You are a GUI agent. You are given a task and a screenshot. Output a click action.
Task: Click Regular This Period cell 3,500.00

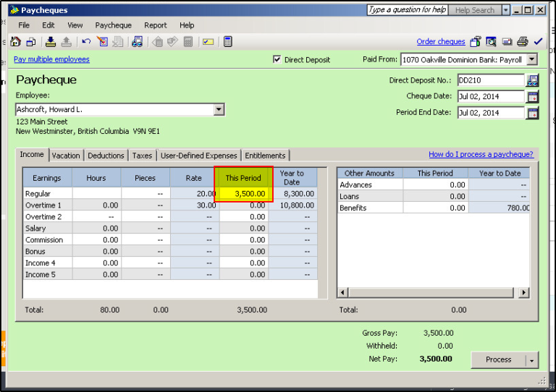pos(244,194)
